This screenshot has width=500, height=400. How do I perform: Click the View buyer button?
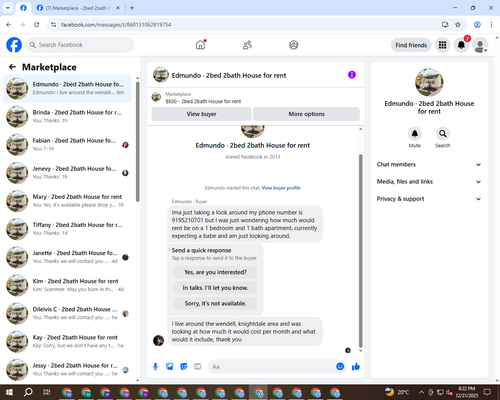pyautogui.click(x=201, y=114)
